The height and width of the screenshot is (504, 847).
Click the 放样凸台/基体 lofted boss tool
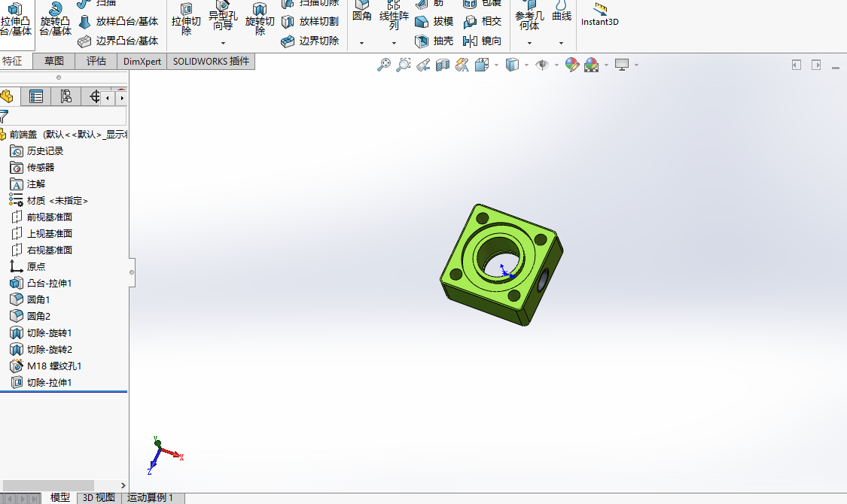(x=117, y=22)
